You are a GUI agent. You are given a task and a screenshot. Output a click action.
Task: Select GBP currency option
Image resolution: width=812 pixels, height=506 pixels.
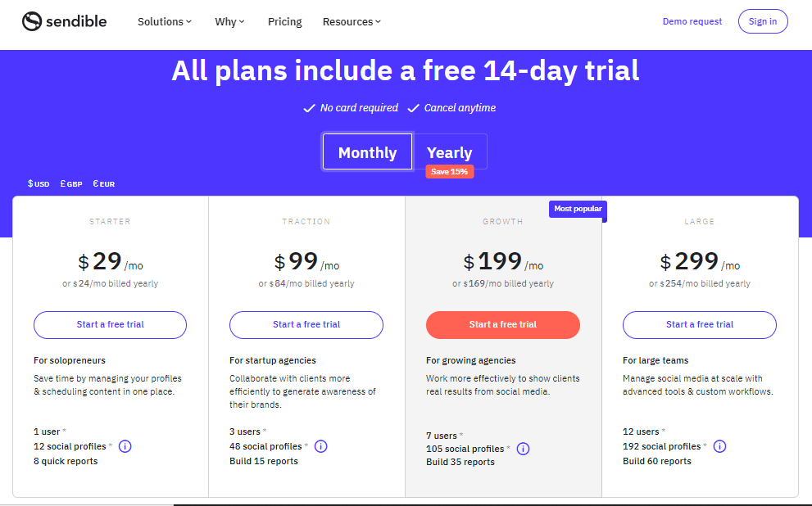tap(71, 184)
